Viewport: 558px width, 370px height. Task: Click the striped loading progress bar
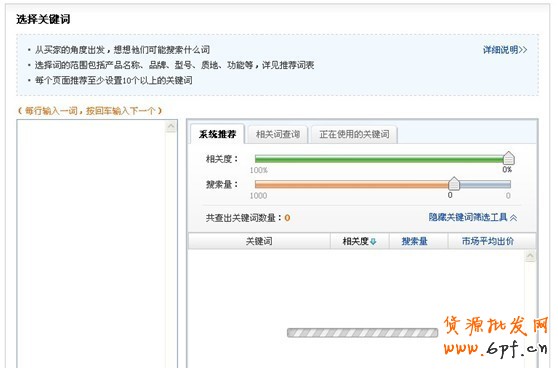(x=362, y=333)
